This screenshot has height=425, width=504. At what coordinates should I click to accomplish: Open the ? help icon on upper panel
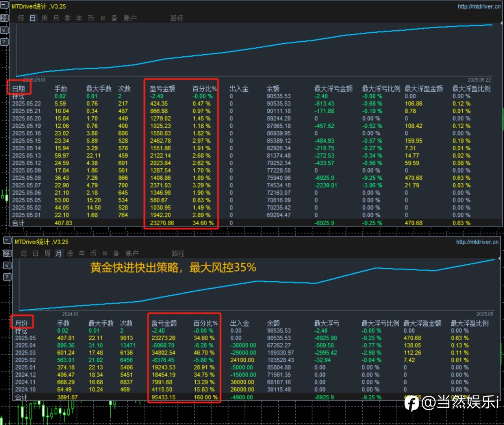click(4, 42)
